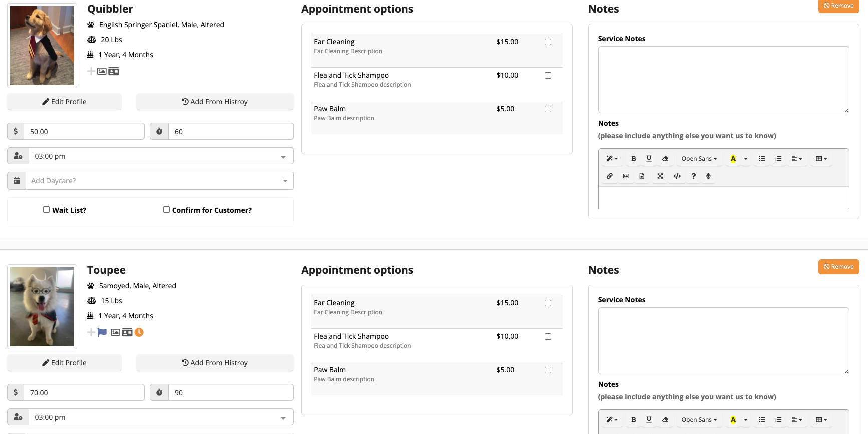Open help in Quibbler's notes editor
Viewport: 868px width, 434px height.
pos(693,176)
